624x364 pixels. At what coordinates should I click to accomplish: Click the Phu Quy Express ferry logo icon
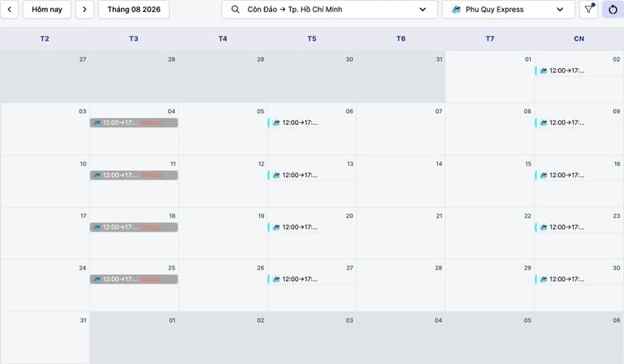click(x=456, y=9)
